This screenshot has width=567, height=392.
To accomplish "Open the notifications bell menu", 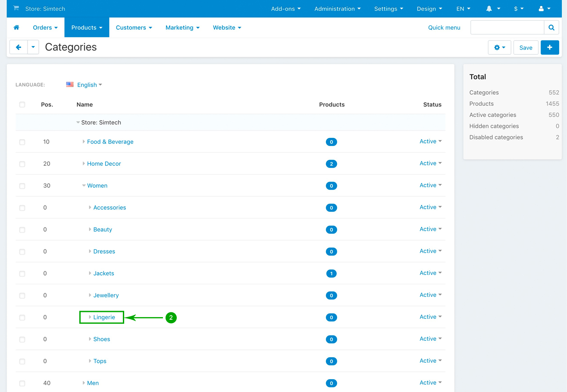I will (x=493, y=9).
